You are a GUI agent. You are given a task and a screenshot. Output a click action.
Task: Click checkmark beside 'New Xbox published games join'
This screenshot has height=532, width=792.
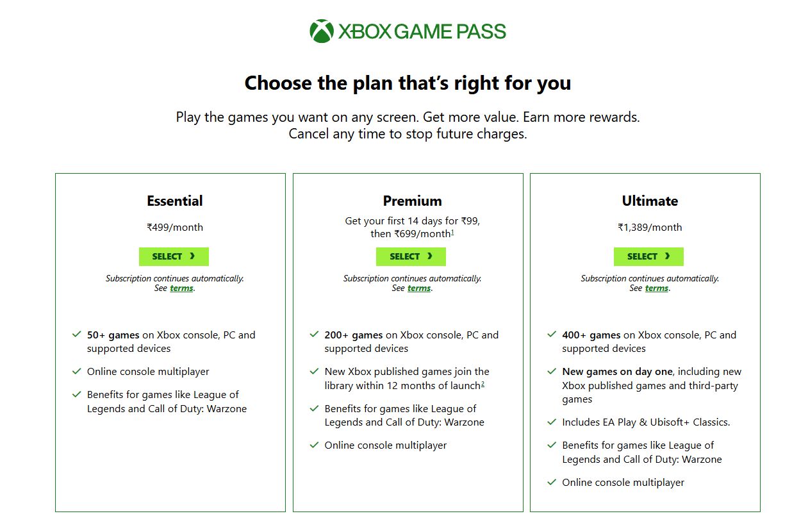pos(314,371)
